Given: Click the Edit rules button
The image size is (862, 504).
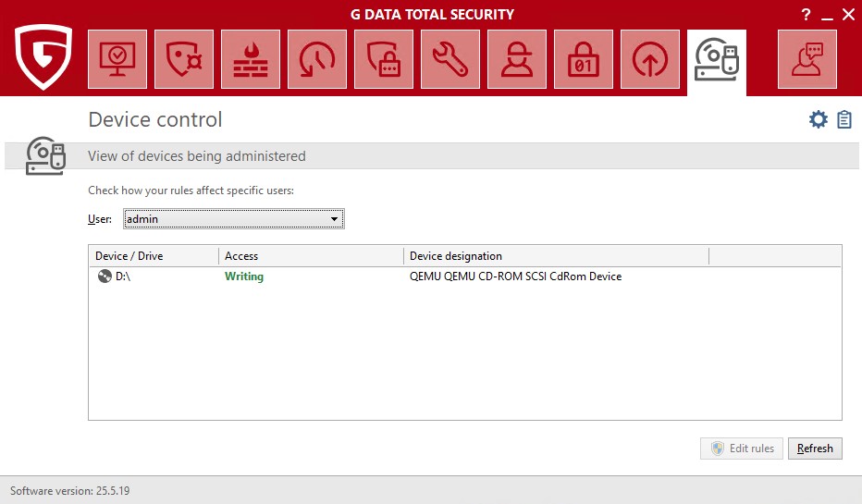Looking at the screenshot, I should coord(741,449).
